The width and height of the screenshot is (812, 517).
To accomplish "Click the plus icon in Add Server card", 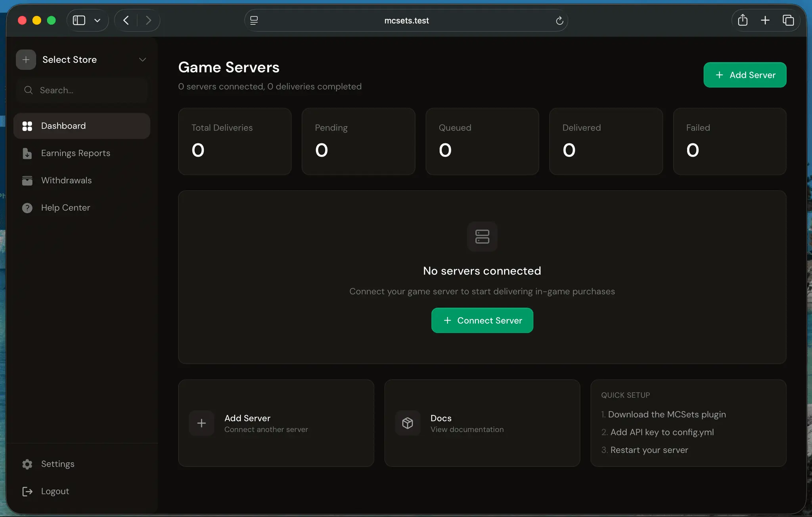I will click(x=201, y=423).
